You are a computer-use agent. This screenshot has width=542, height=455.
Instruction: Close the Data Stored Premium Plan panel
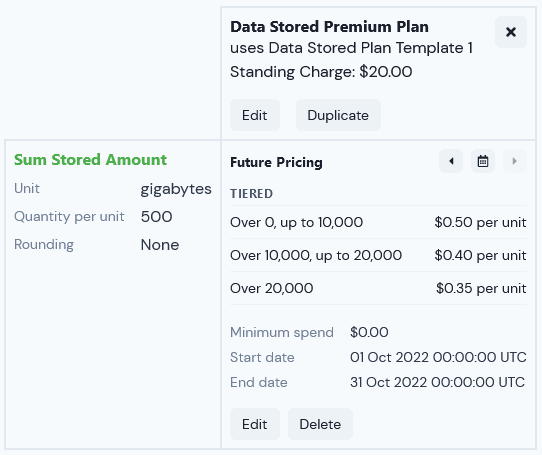[x=511, y=32]
